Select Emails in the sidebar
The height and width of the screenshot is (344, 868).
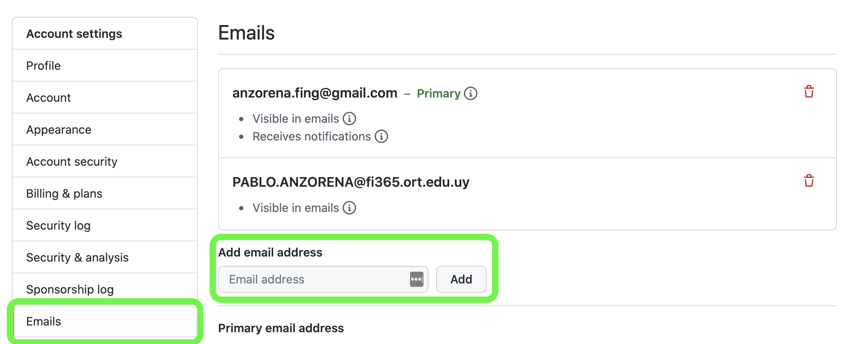click(105, 321)
